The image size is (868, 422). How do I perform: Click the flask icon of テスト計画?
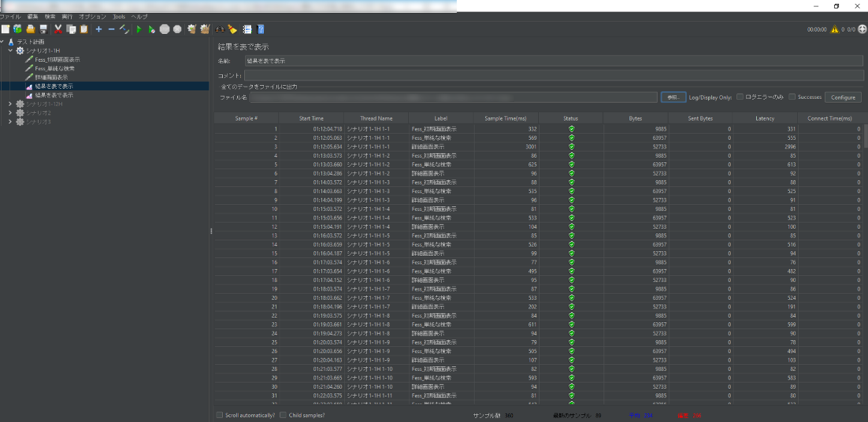11,42
